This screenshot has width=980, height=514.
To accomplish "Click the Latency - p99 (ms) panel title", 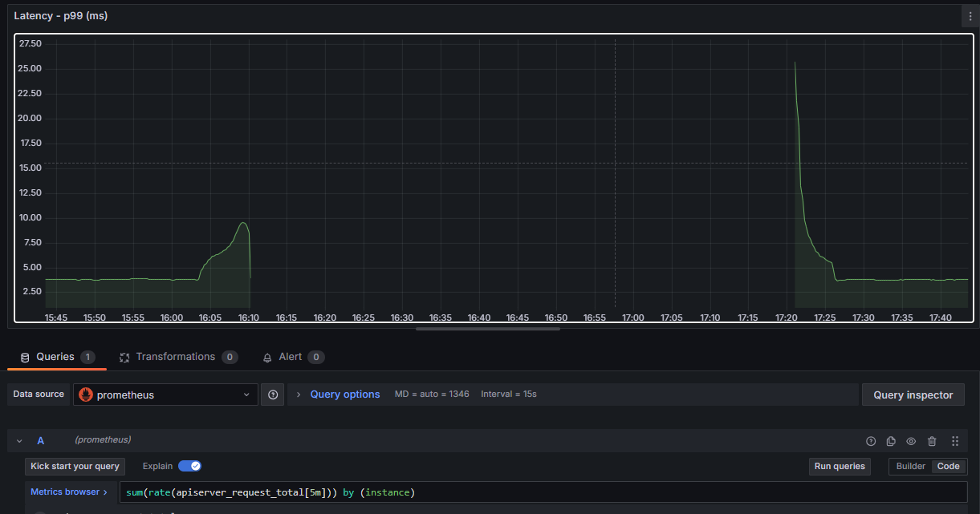I will coord(61,16).
